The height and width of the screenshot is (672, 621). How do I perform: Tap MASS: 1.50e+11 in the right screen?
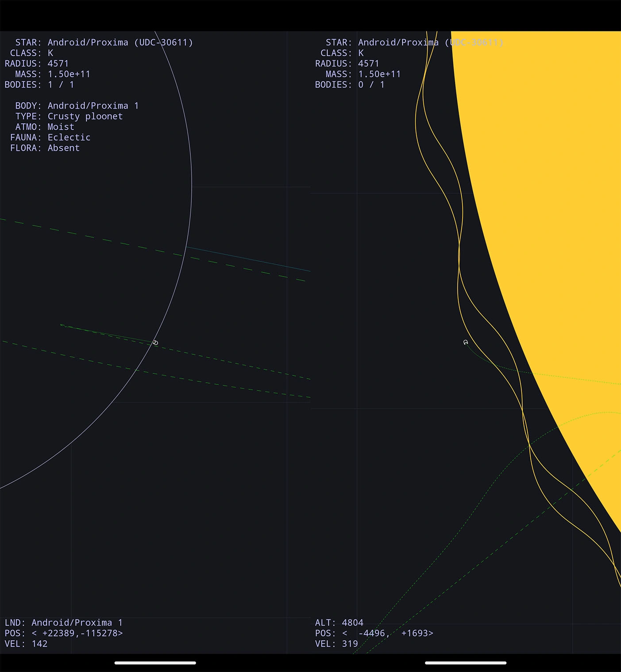click(x=363, y=74)
